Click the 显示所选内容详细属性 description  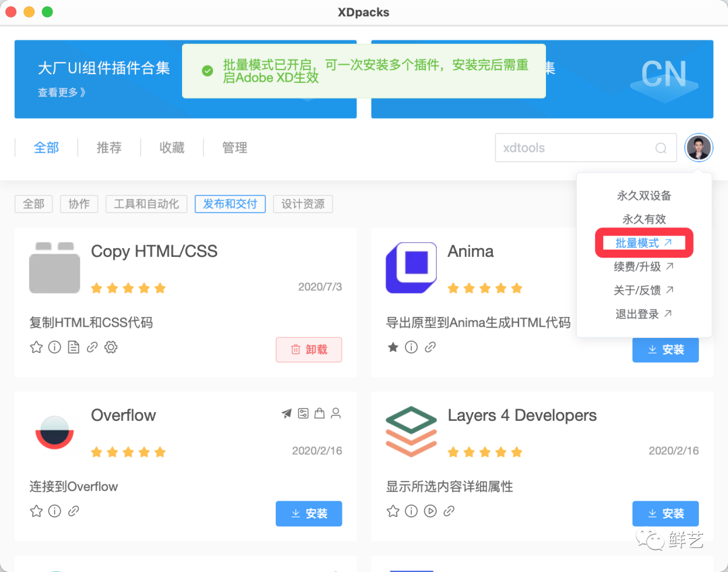pyautogui.click(x=450, y=486)
